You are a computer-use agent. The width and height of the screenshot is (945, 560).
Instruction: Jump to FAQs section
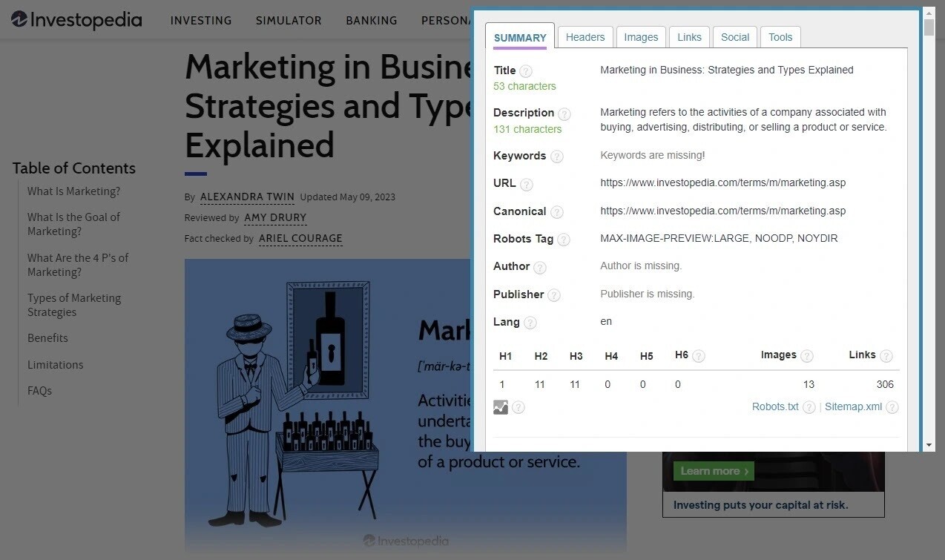[40, 391]
